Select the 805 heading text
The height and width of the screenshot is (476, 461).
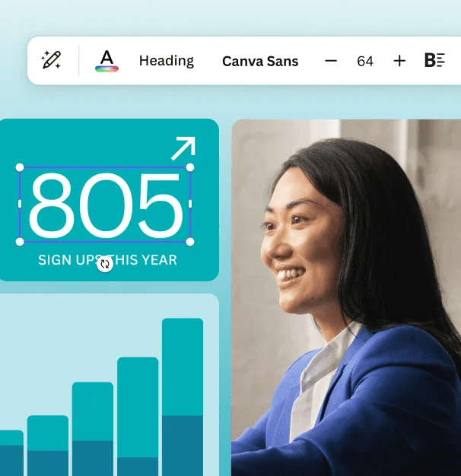point(106,205)
